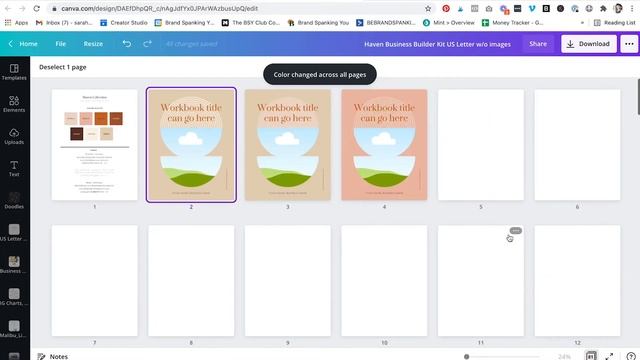Select page 1 brand colors thumbnail
Screen dimensions: 640x360
click(95, 145)
